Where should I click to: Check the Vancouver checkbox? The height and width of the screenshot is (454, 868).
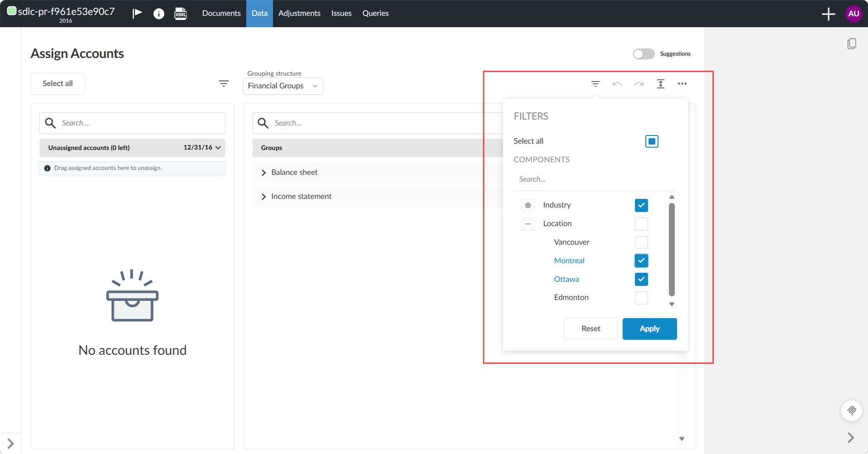[x=641, y=242]
